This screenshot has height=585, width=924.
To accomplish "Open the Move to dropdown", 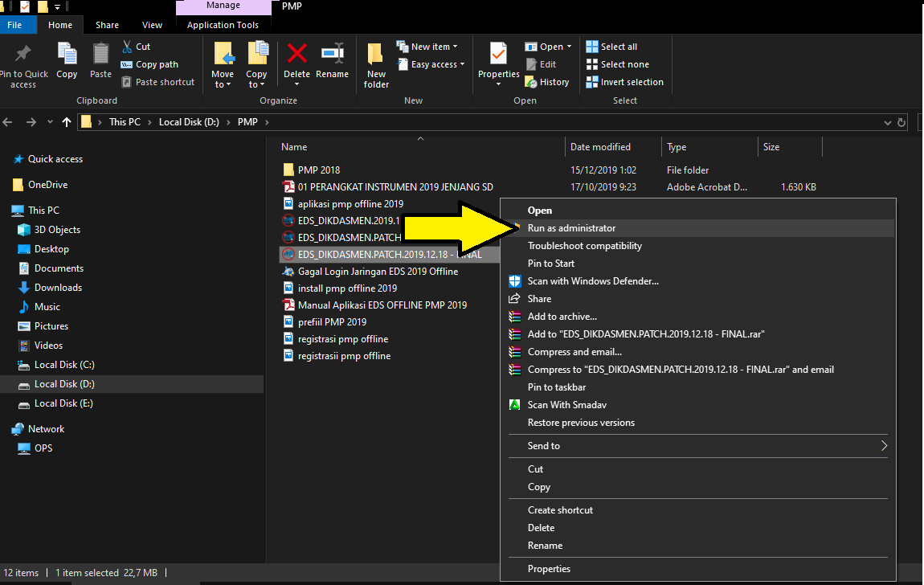I will (223, 79).
